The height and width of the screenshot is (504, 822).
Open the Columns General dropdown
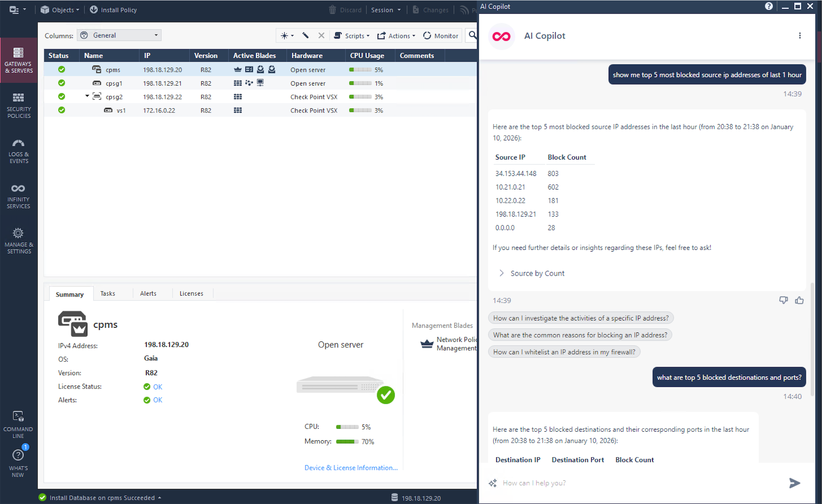pos(119,36)
